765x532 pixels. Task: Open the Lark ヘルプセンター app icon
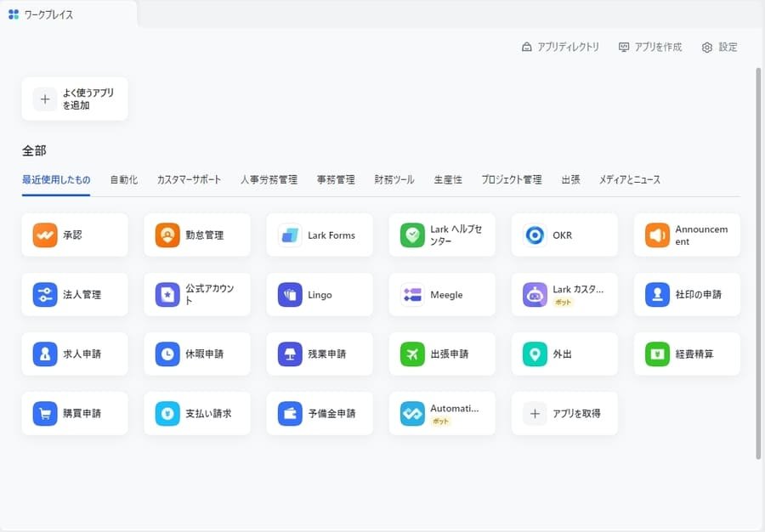coord(412,235)
